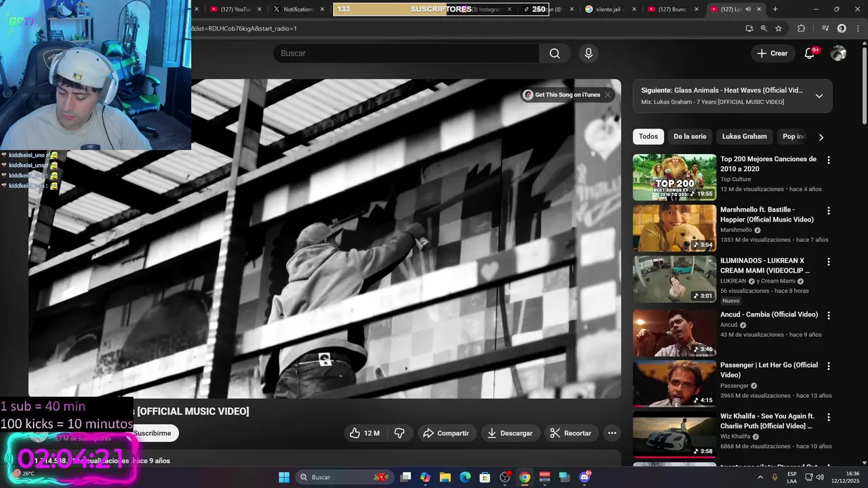Click inside the YouTube Buscar search field
Image resolution: width=868 pixels, height=488 pixels.
(407, 54)
